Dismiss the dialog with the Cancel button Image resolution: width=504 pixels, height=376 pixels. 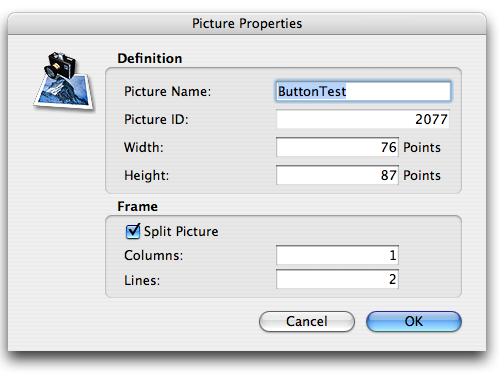click(307, 321)
